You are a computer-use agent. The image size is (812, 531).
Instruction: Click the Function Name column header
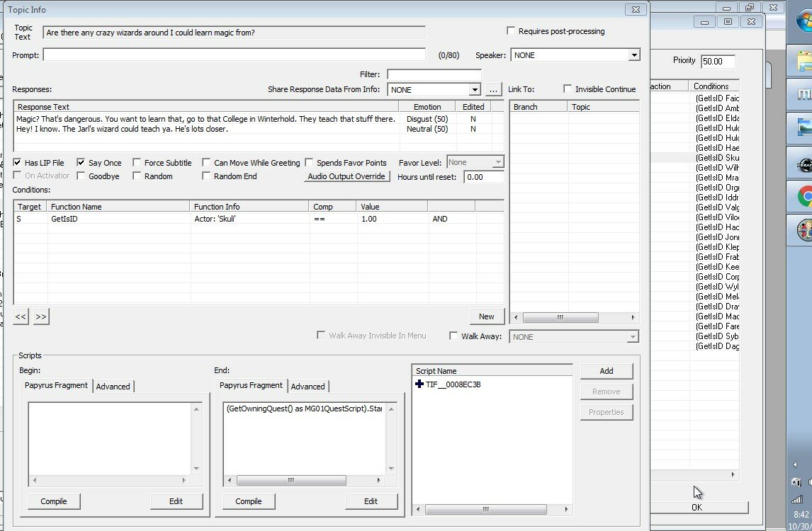click(118, 207)
